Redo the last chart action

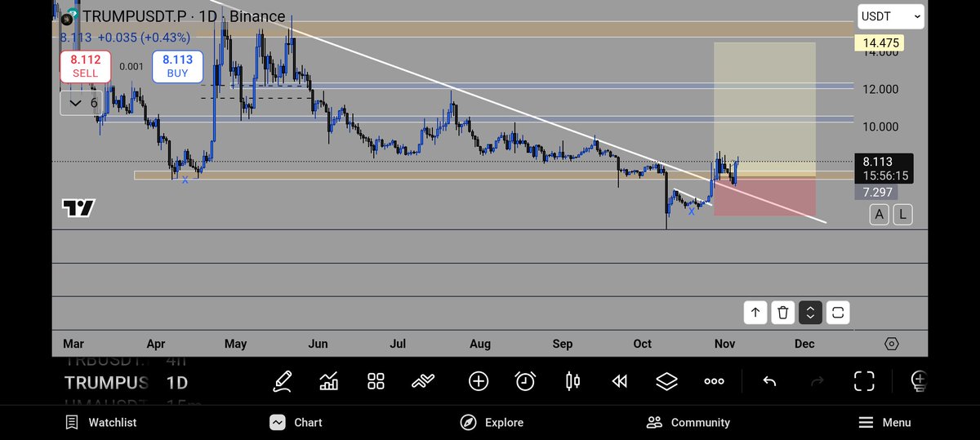coord(816,380)
